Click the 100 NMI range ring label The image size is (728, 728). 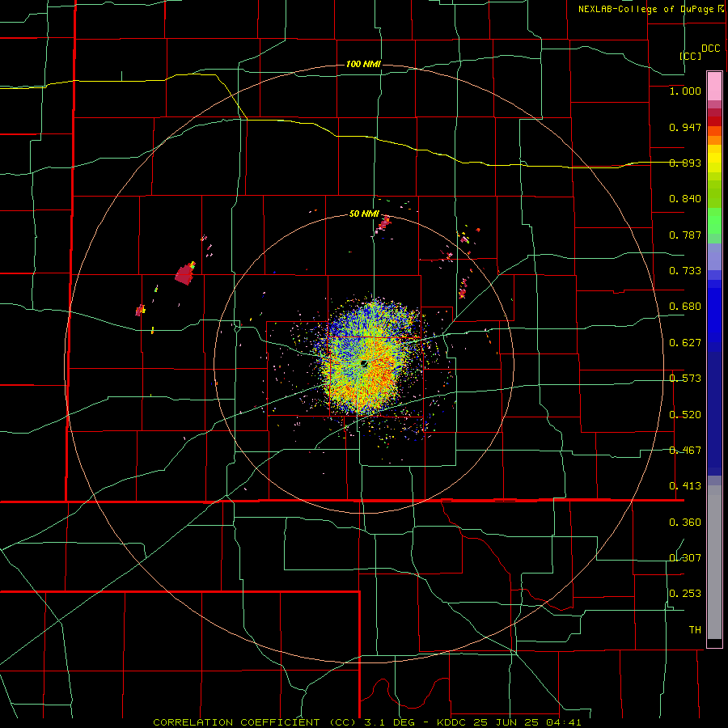[363, 64]
